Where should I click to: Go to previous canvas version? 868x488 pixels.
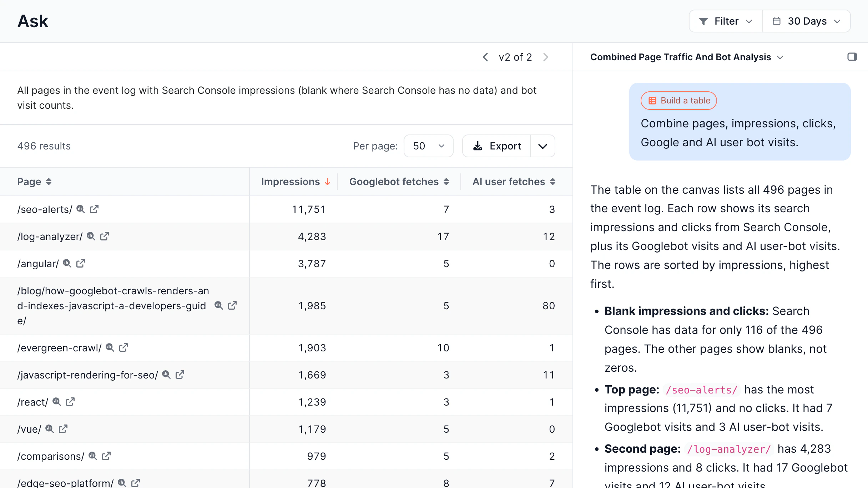coord(485,57)
